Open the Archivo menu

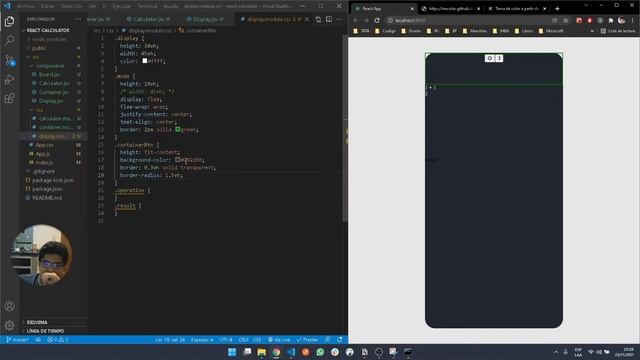[x=26, y=6]
